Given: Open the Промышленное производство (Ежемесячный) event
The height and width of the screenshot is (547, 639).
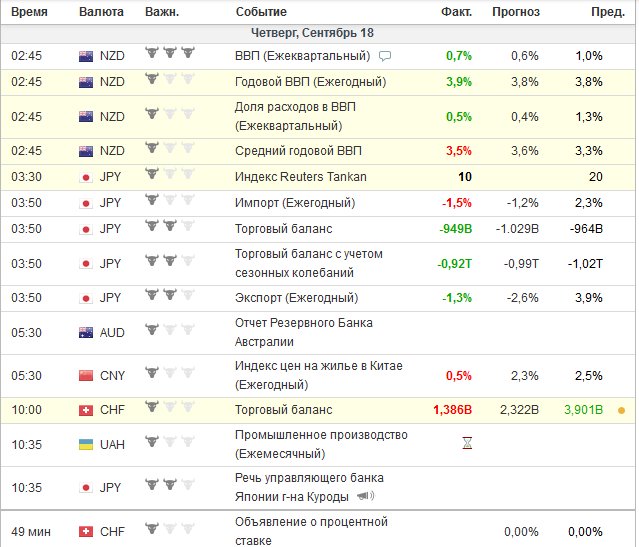Looking at the screenshot, I should pyautogui.click(x=321, y=444).
